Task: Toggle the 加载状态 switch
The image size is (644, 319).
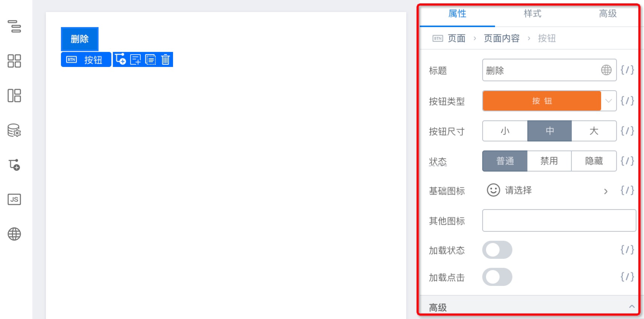Action: (x=497, y=250)
